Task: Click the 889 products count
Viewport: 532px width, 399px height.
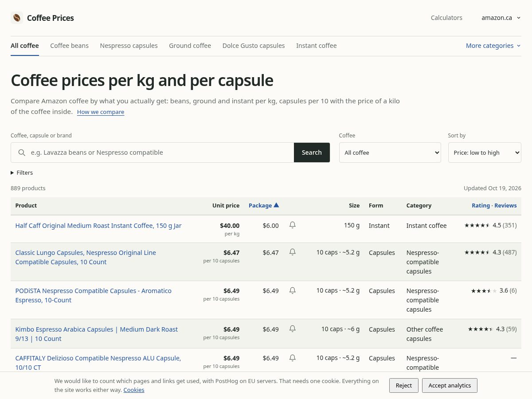Action: pos(28,188)
